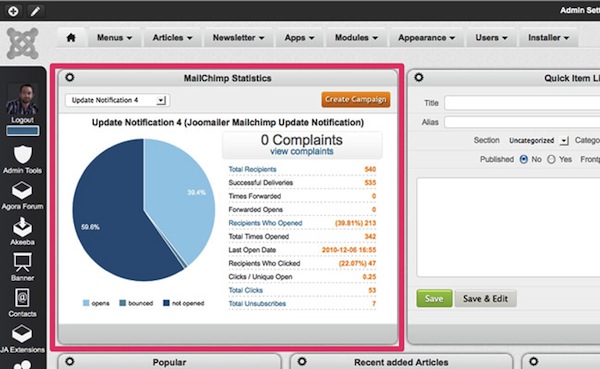
Task: Open the Contacts sidebar icon
Action: pyautogui.click(x=22, y=298)
